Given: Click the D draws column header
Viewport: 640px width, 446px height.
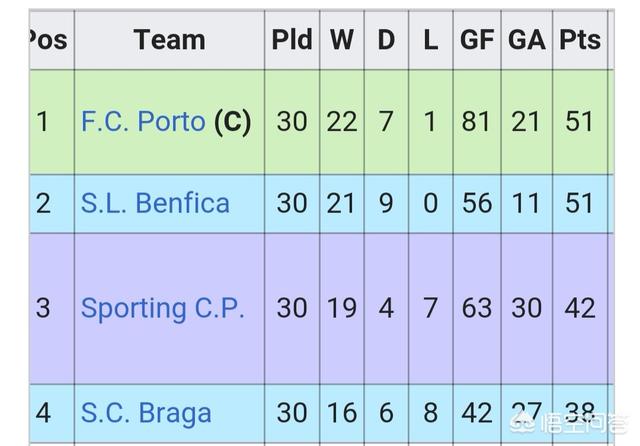Looking at the screenshot, I should (386, 40).
